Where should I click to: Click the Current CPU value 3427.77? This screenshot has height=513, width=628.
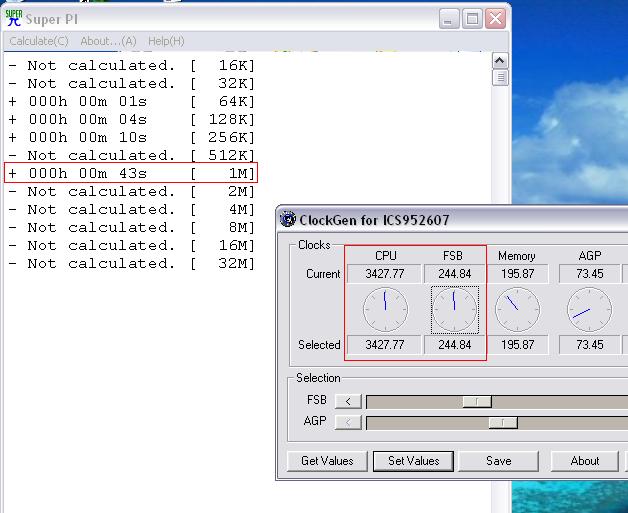pos(384,274)
